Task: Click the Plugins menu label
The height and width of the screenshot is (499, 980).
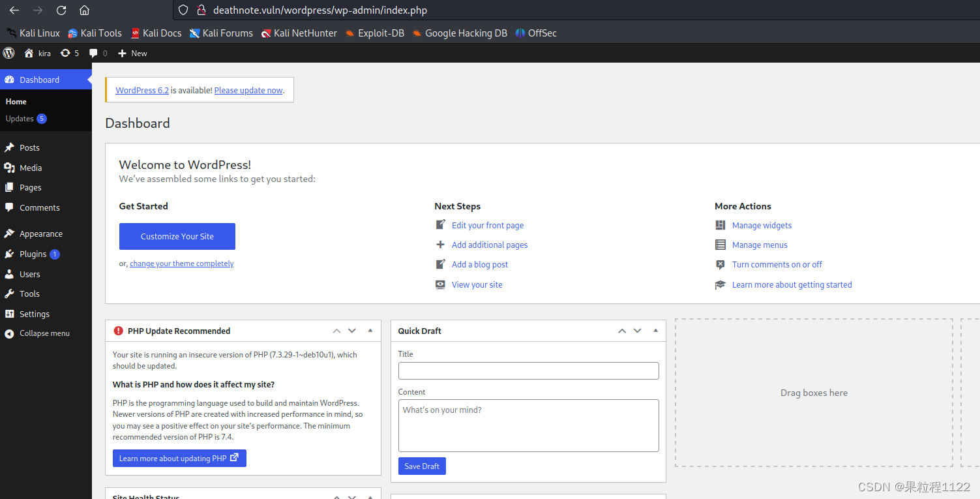Action: coord(33,254)
